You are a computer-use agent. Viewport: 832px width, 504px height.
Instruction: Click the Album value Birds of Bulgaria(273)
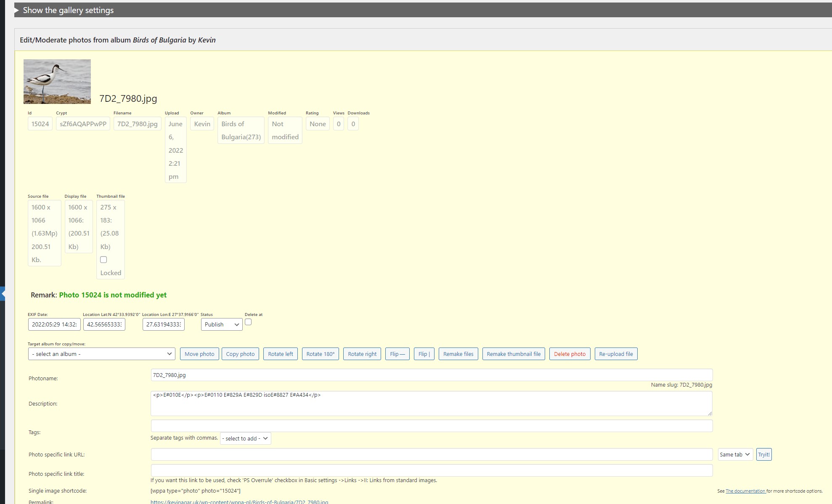(241, 130)
